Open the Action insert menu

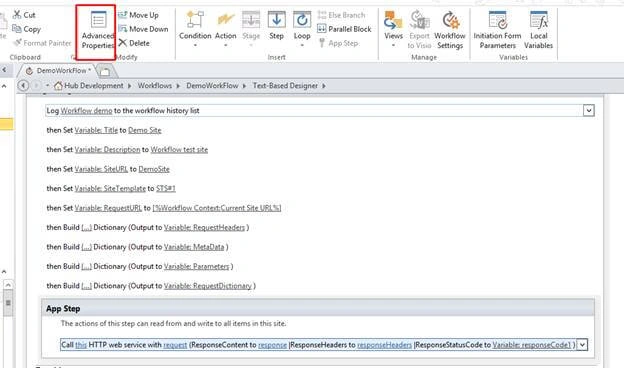pyautogui.click(x=226, y=29)
